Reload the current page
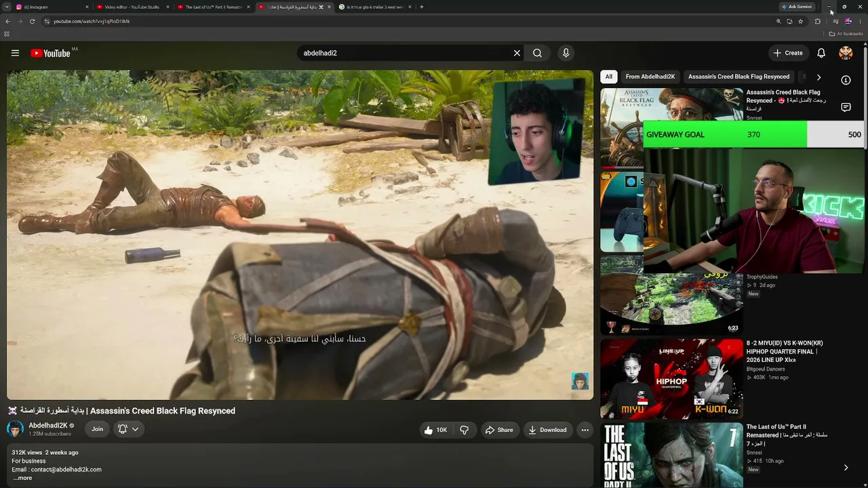Viewport: 868px width, 488px height. [x=32, y=21]
